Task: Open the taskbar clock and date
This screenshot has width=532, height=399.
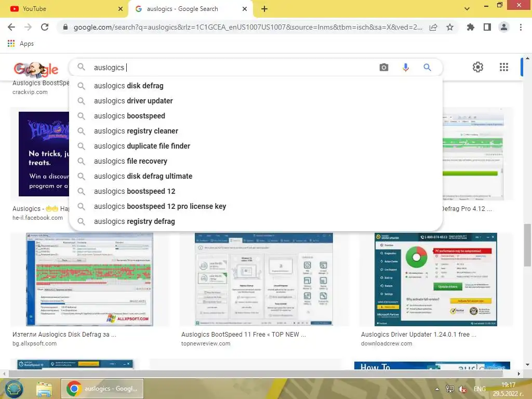Action: 508,389
